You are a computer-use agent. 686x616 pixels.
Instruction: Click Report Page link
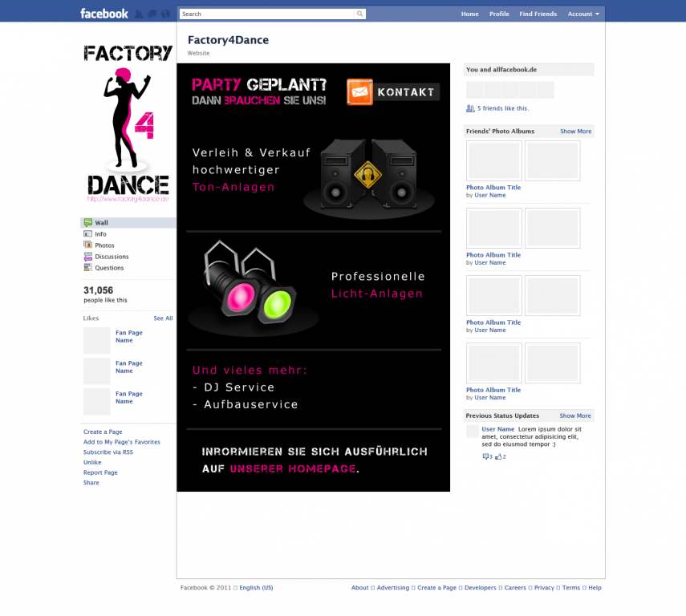pyautogui.click(x=100, y=472)
